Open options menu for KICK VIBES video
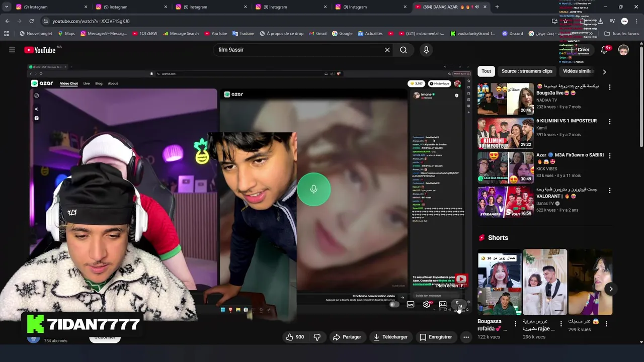 click(610, 156)
